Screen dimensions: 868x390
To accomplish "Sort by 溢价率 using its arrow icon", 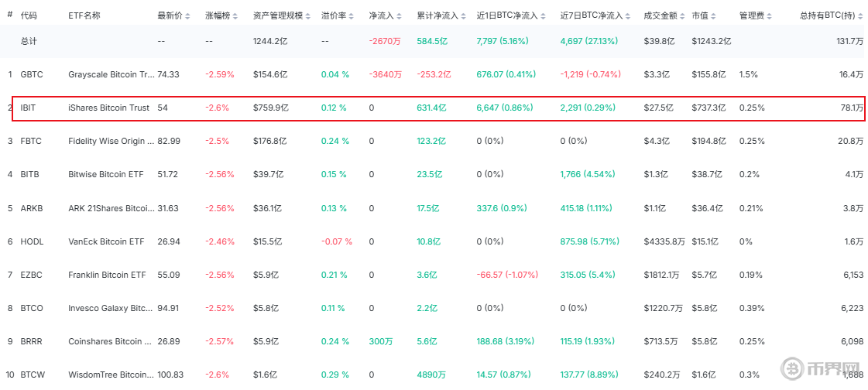I will [x=350, y=15].
